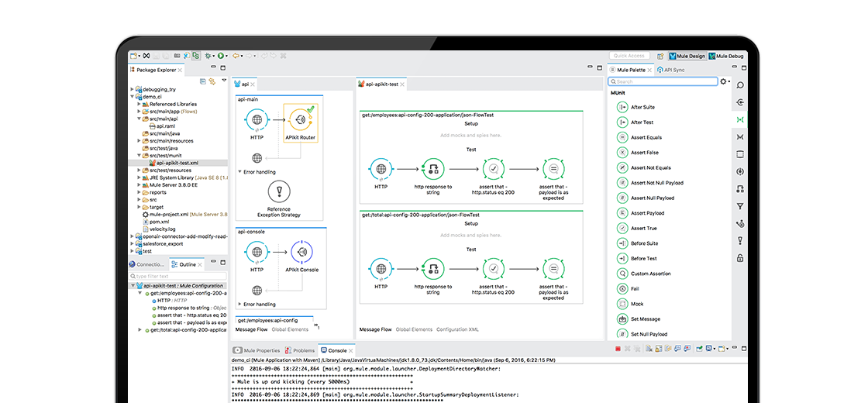The image size is (868, 403).
Task: Open the palette search category magnifier icon
Action: tap(739, 85)
